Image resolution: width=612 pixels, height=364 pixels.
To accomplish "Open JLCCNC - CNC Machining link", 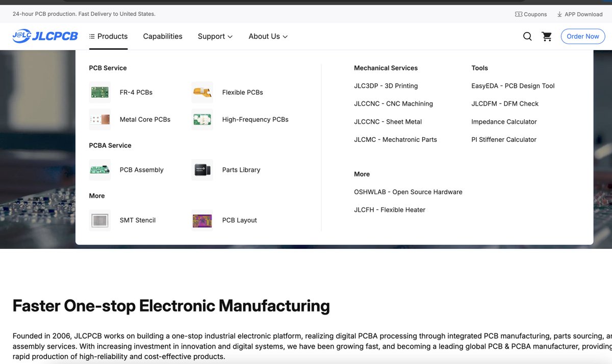I will (394, 103).
